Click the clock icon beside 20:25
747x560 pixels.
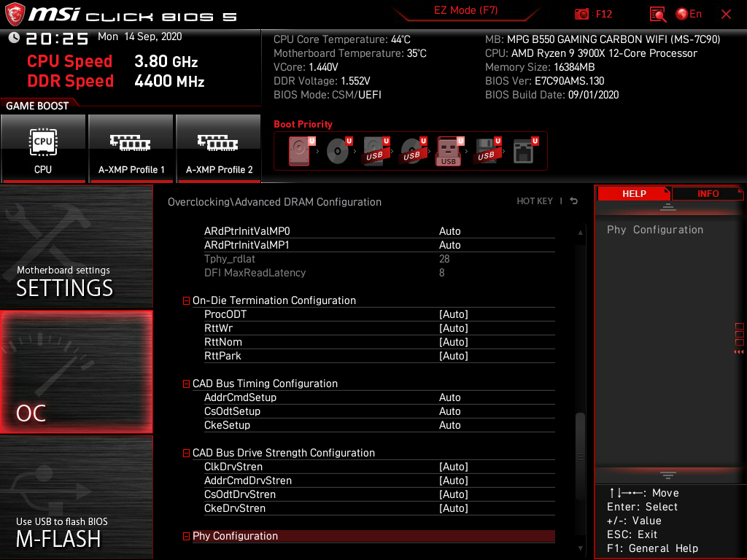tap(14, 38)
